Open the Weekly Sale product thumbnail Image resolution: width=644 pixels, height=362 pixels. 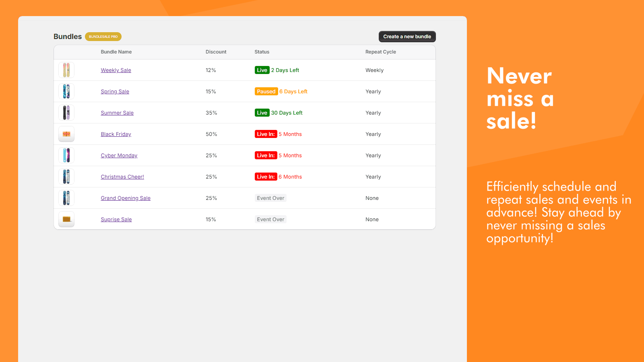pos(66,70)
